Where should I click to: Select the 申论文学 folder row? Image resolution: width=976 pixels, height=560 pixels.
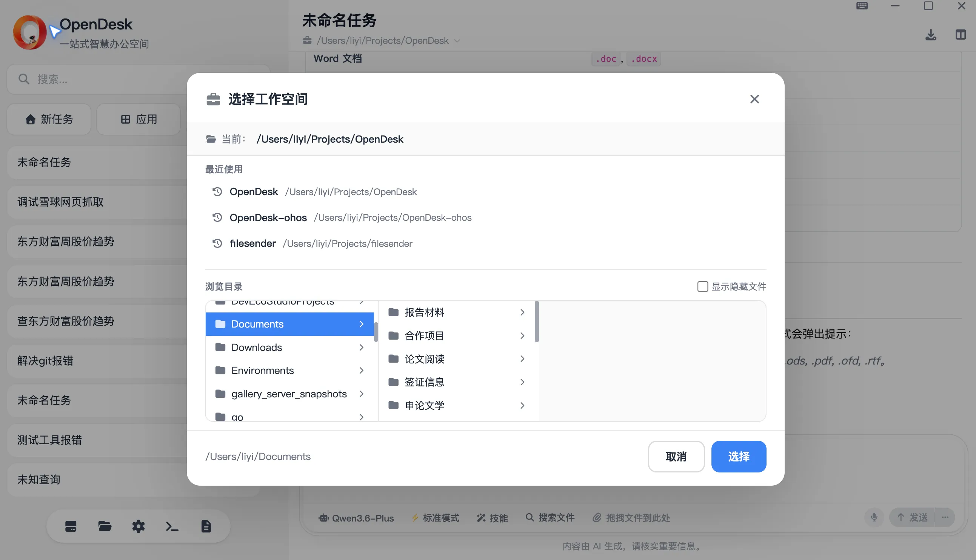[x=457, y=405]
